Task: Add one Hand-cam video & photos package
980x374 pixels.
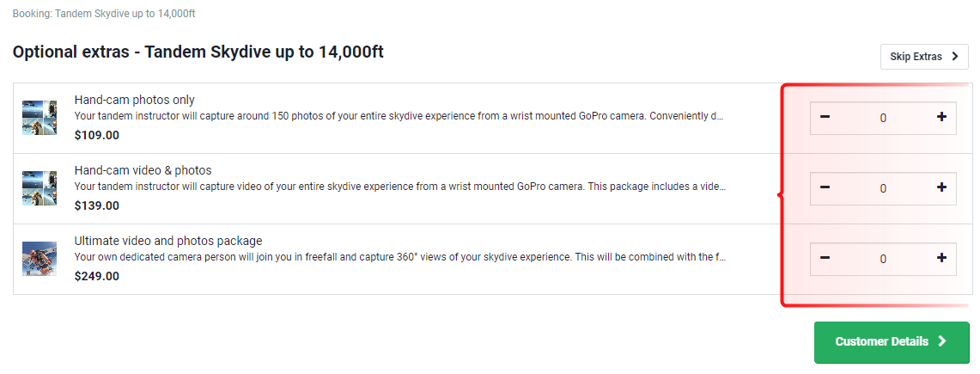Action: click(x=941, y=187)
